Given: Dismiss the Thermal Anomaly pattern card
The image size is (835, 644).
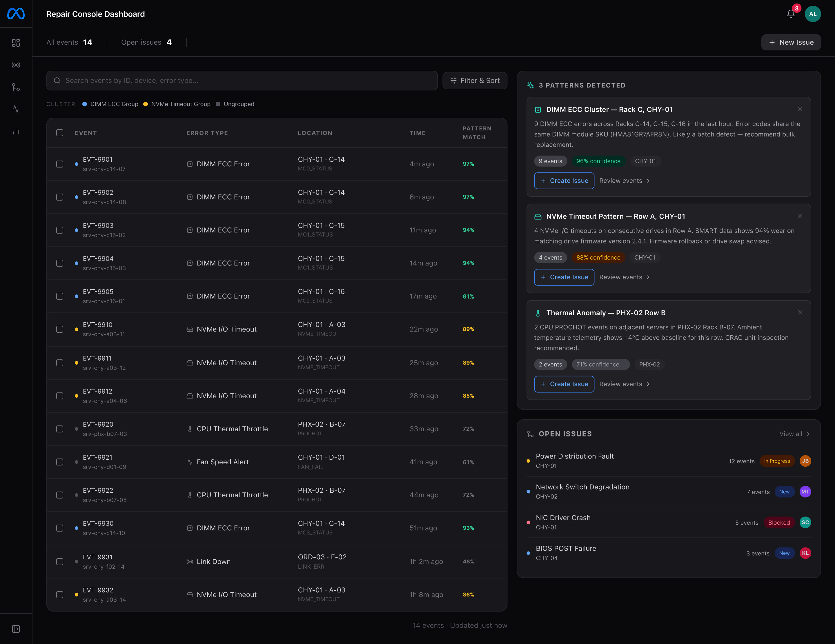Looking at the screenshot, I should (x=800, y=313).
